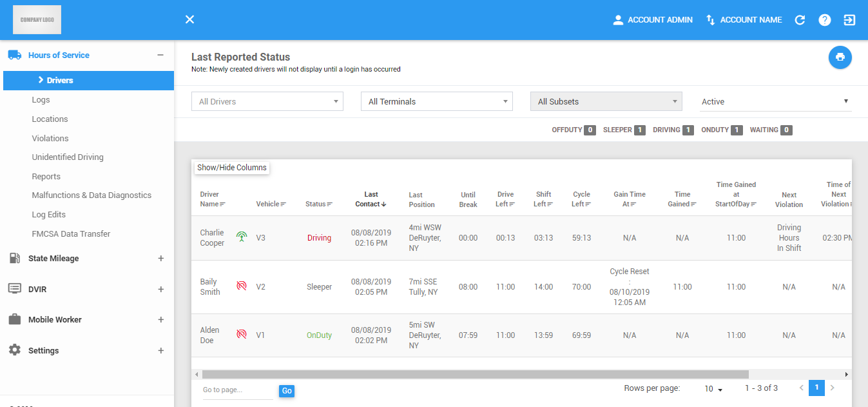Click the blue print icon button

[840, 57]
